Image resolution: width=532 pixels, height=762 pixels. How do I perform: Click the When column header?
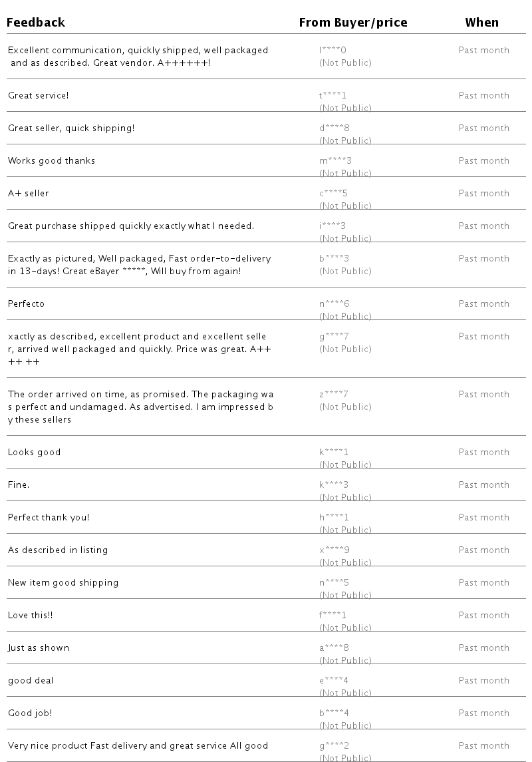[481, 23]
